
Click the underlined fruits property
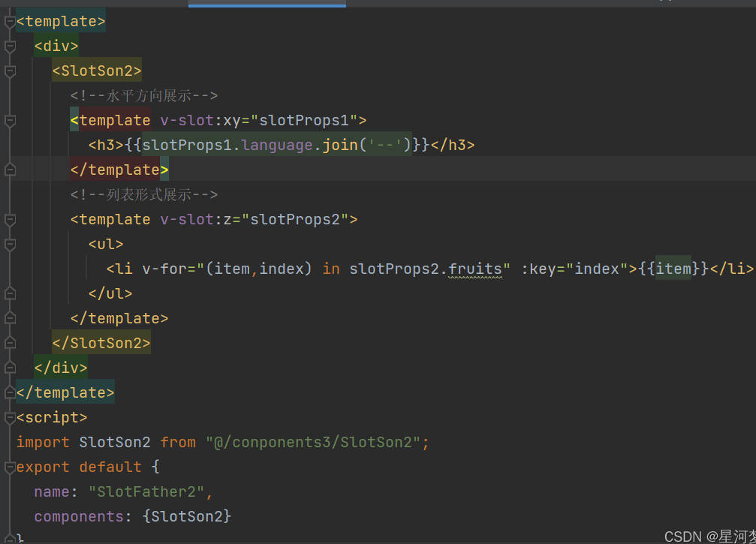point(475,269)
